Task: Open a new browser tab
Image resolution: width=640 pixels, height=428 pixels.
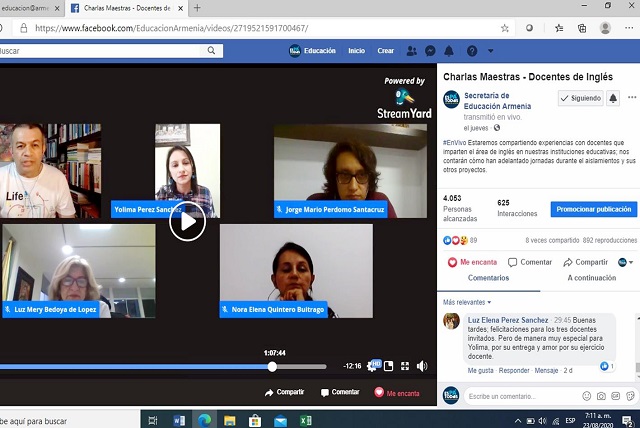Action: tap(197, 8)
